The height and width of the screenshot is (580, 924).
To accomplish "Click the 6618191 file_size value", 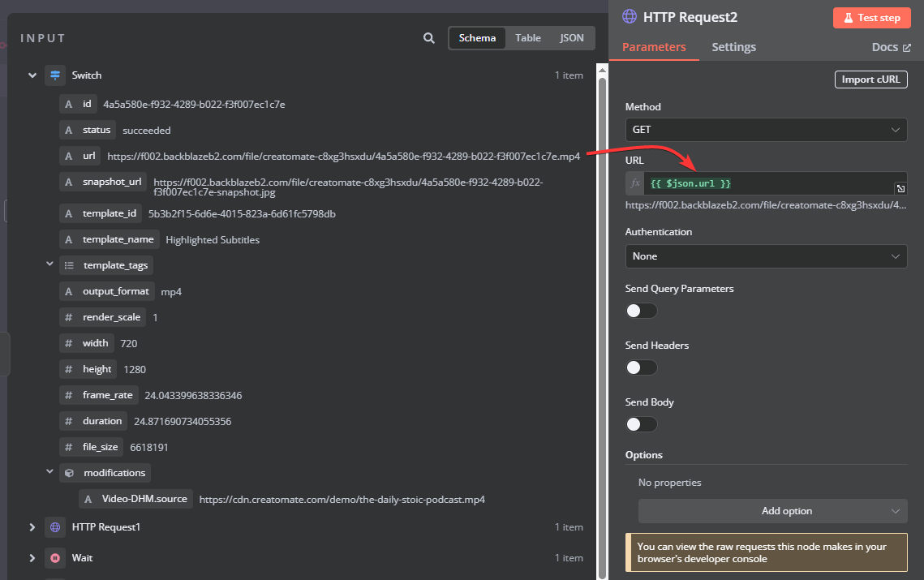I will point(149,448).
